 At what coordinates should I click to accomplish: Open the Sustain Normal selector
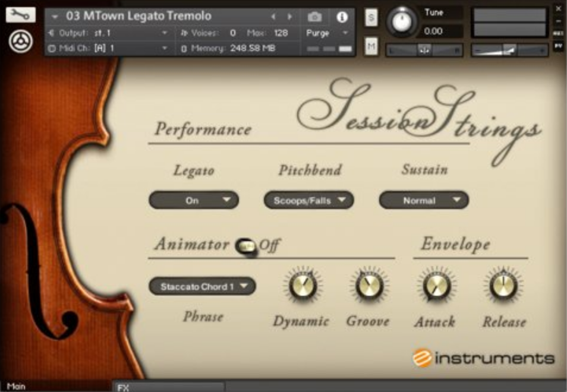click(423, 200)
